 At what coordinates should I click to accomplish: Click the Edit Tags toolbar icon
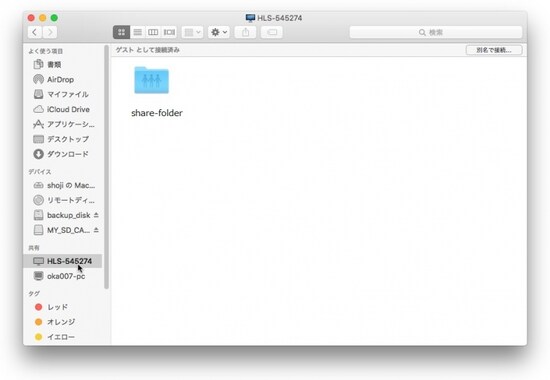point(272,32)
